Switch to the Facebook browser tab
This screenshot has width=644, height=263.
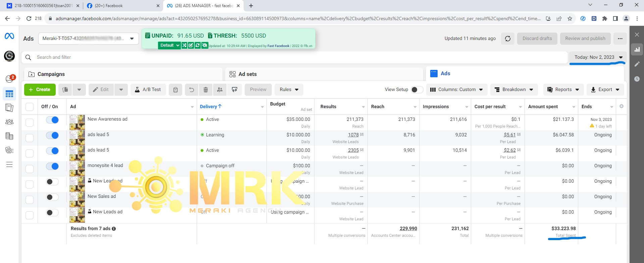pos(123,6)
